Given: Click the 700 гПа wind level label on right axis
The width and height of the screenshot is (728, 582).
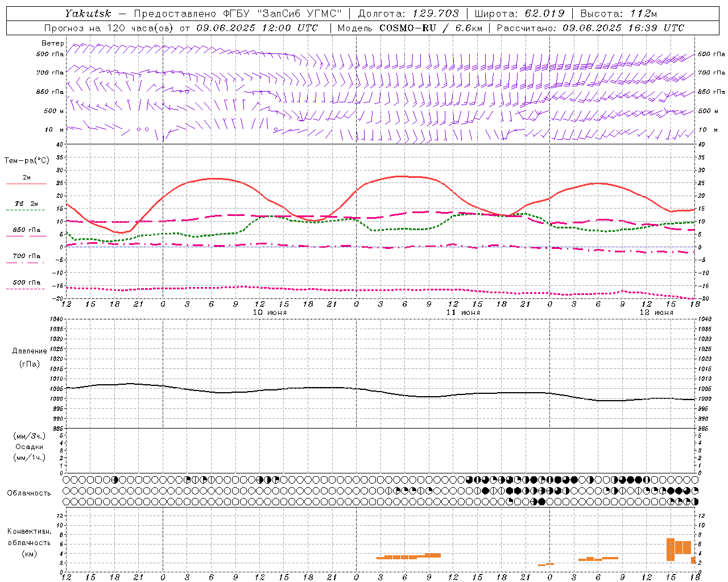Looking at the screenshot, I should point(712,73).
